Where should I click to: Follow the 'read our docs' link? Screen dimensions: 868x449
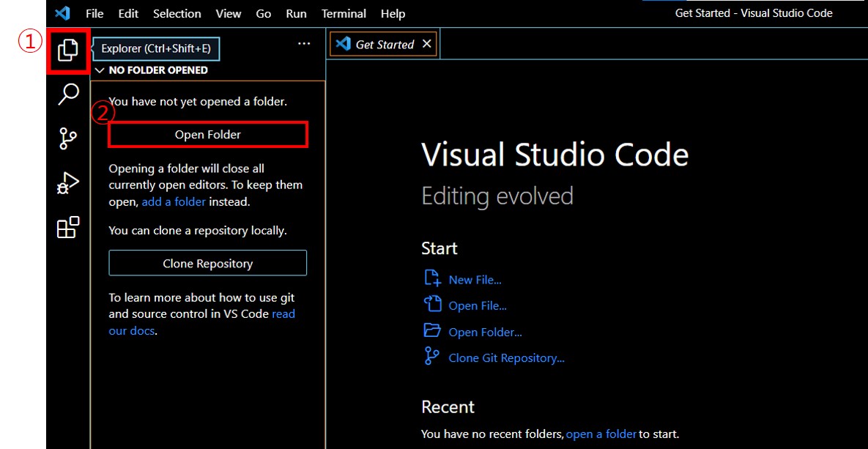pos(202,323)
